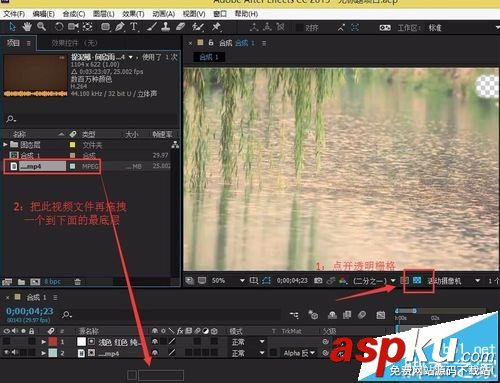Toggle Preserve Transparency box on layer 2
The image size is (500, 383).
(x=273, y=353)
